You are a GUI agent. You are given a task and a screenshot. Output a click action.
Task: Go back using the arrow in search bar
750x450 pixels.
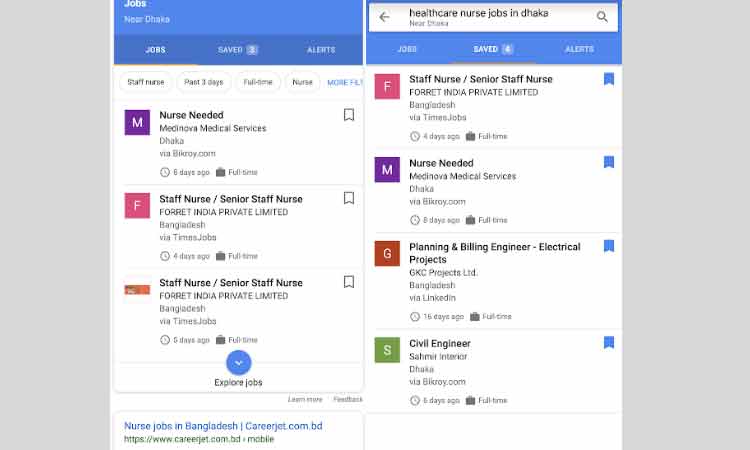(x=384, y=17)
